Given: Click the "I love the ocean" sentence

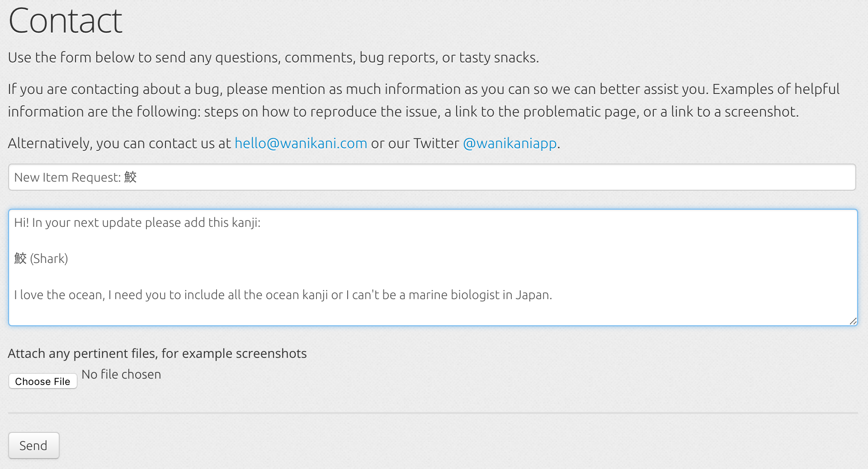Looking at the screenshot, I should pyautogui.click(x=283, y=295).
